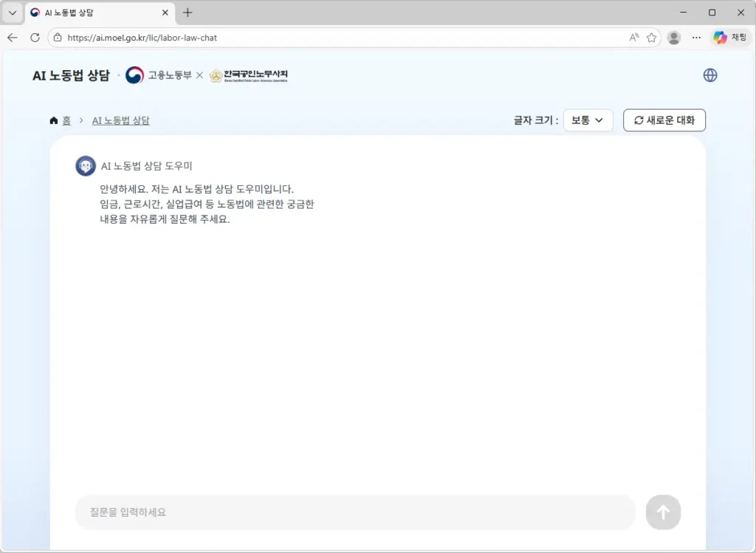
Task: Click the question input field
Action: 354,512
